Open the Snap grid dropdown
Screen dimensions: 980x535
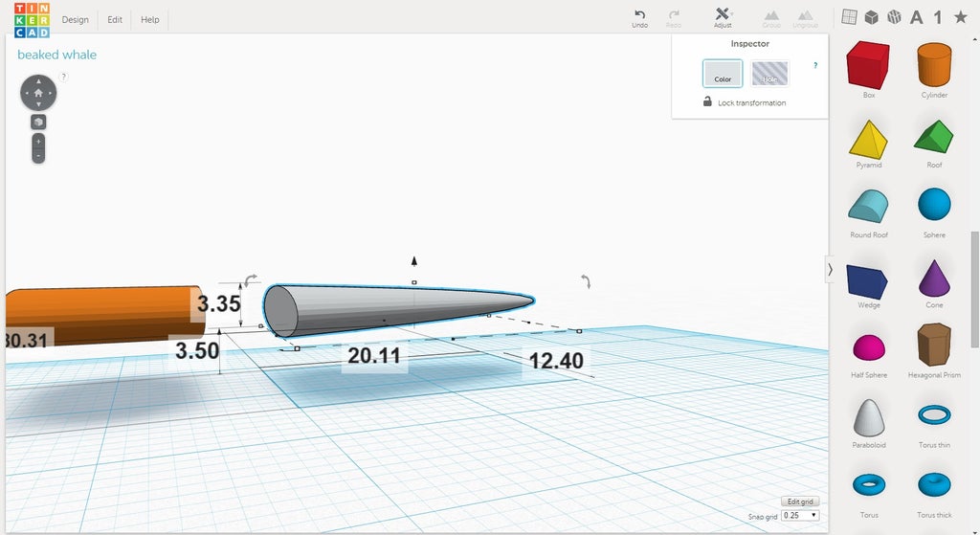801,516
